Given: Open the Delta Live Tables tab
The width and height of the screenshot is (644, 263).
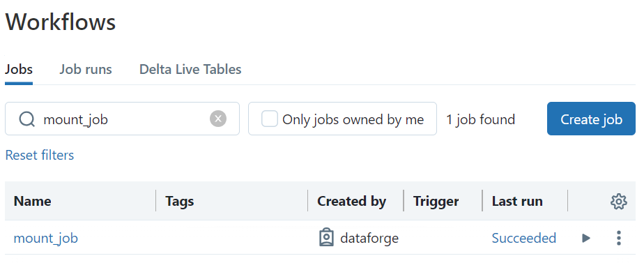Looking at the screenshot, I should (x=190, y=69).
